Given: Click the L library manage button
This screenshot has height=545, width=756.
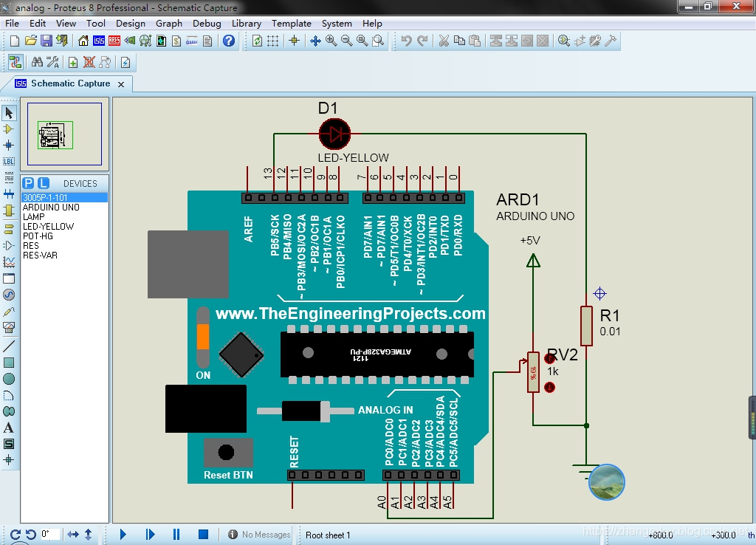Looking at the screenshot, I should [x=44, y=183].
